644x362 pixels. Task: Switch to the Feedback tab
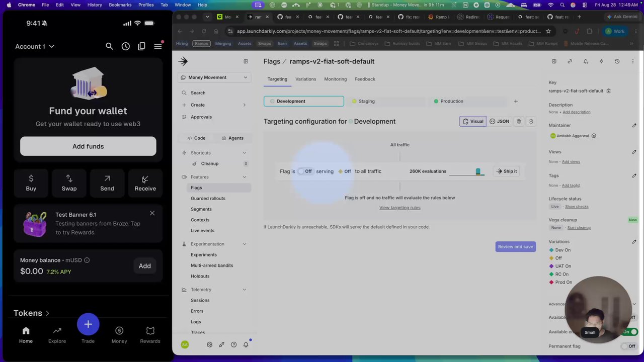(365, 79)
